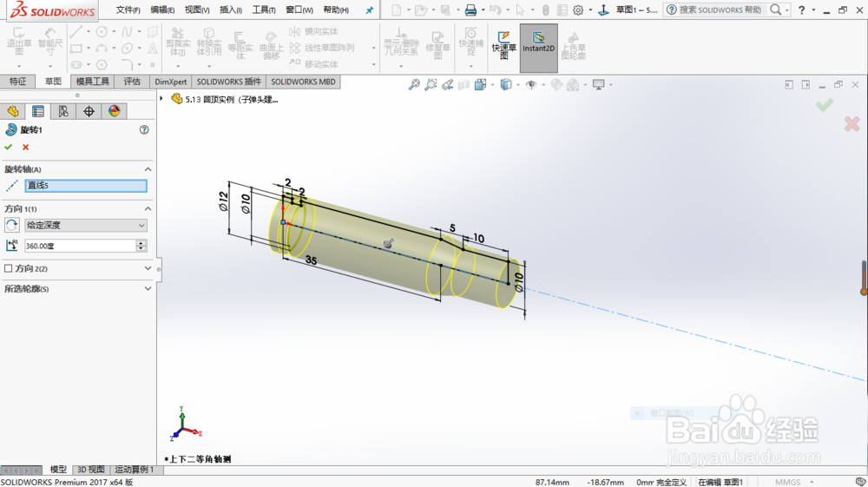Open the FeatureManager design tree tab

coord(13,111)
